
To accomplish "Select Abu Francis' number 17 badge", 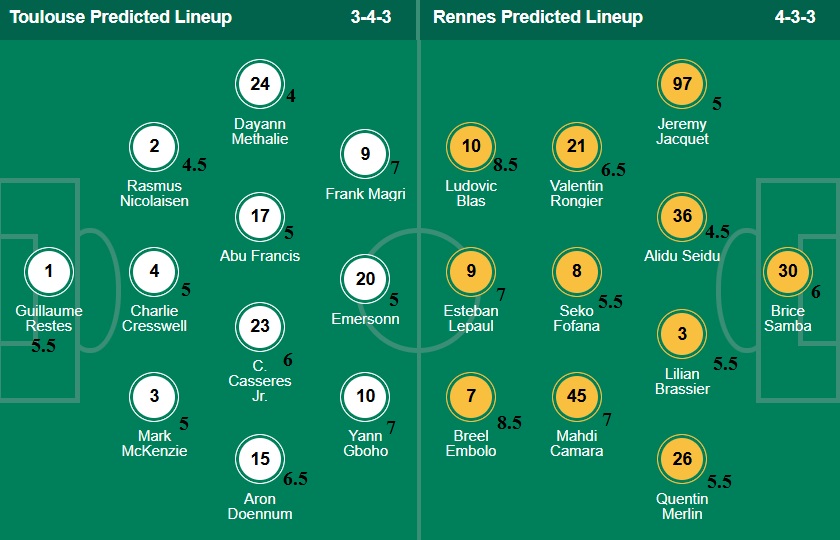I will [x=260, y=216].
